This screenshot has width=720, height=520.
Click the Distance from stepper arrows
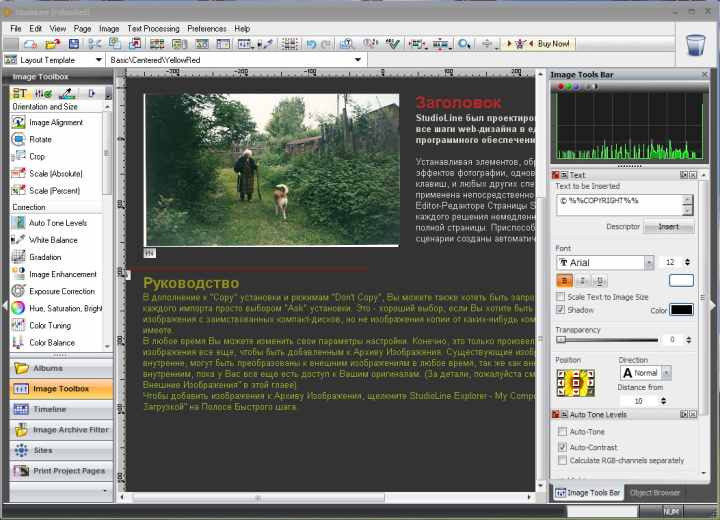tap(663, 401)
